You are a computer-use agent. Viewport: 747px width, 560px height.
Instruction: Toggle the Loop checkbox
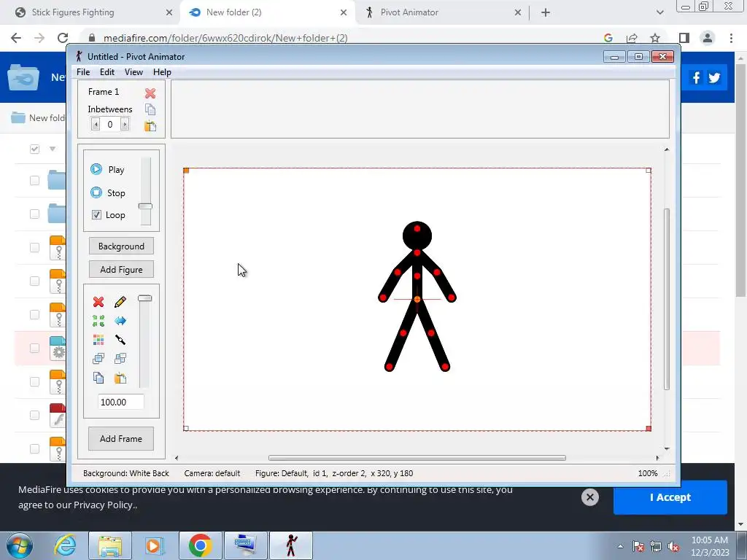(x=96, y=215)
